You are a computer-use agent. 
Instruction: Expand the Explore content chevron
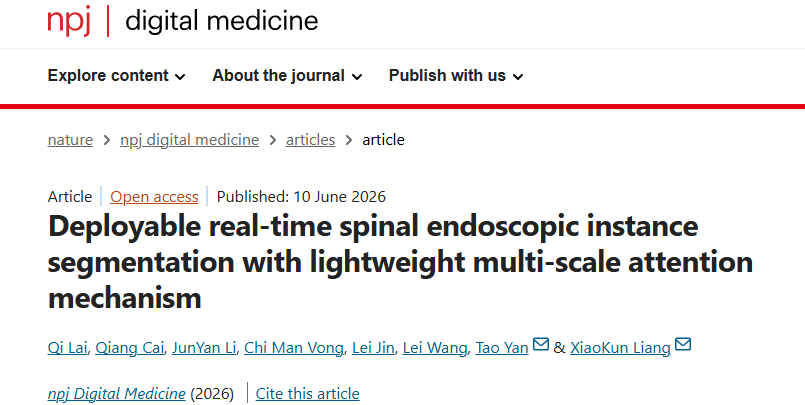tap(180, 77)
